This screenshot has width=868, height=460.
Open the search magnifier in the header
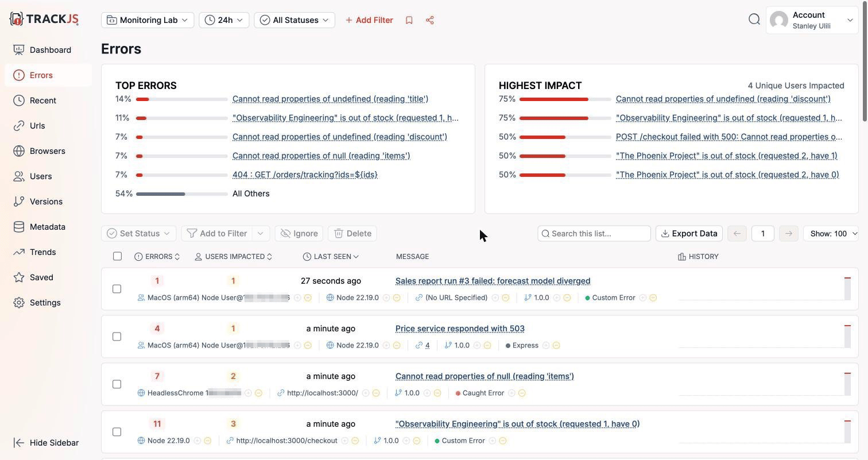(754, 20)
